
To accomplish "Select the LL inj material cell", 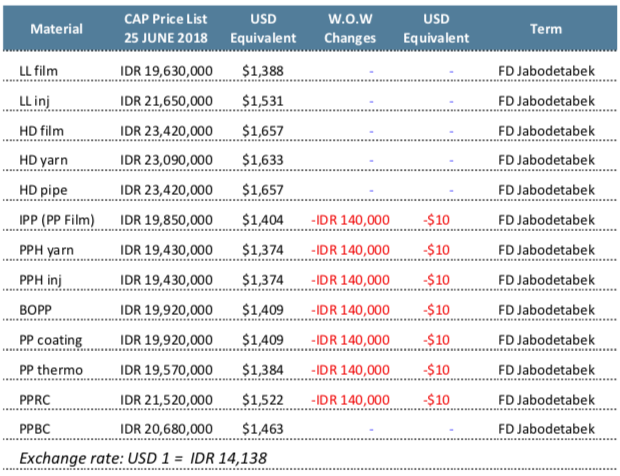I will point(37,102).
